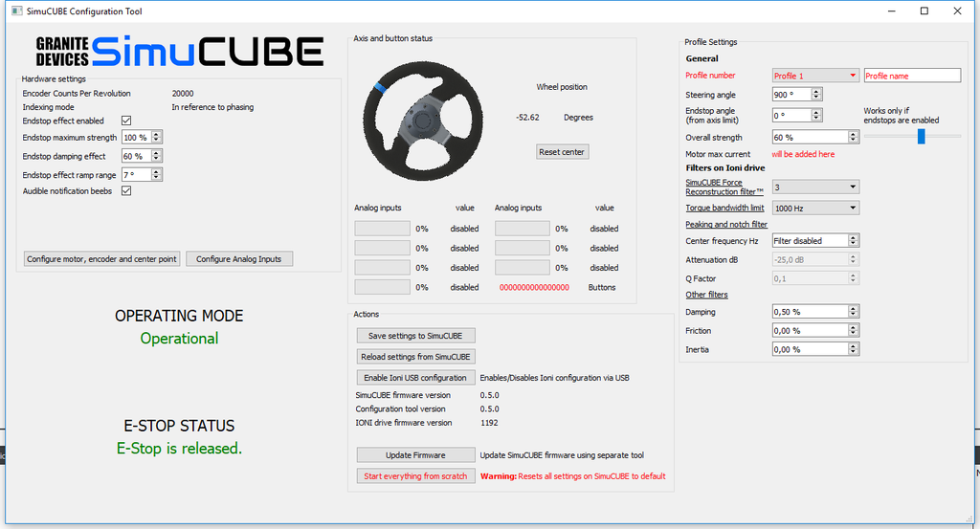Open Torque bandwidth limit dropdown
Screen dimensions: 980x529
tap(815, 208)
